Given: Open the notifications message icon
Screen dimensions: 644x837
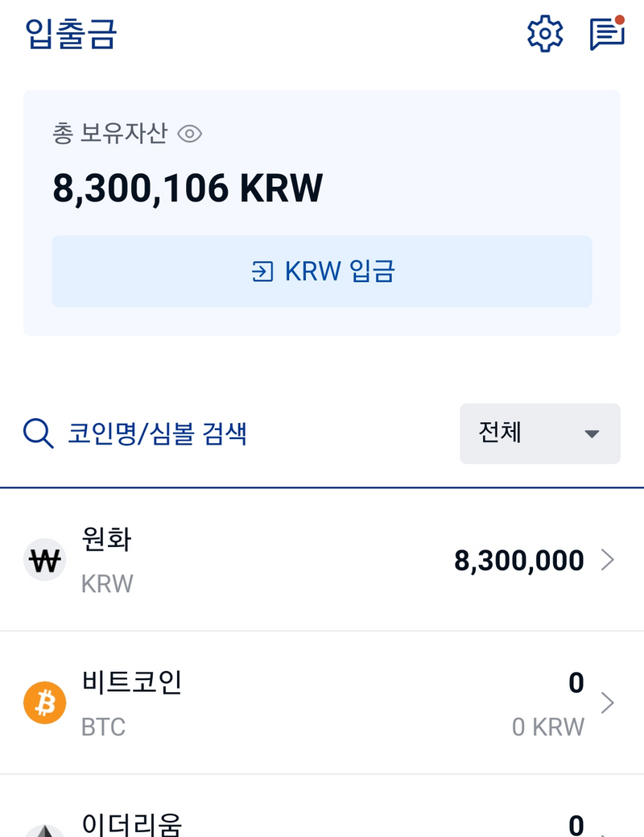Looking at the screenshot, I should click(607, 34).
